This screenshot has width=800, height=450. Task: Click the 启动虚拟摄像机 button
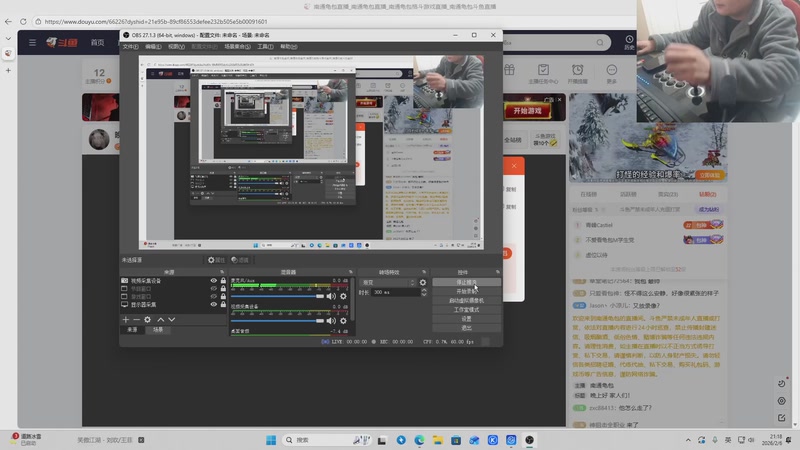point(466,301)
